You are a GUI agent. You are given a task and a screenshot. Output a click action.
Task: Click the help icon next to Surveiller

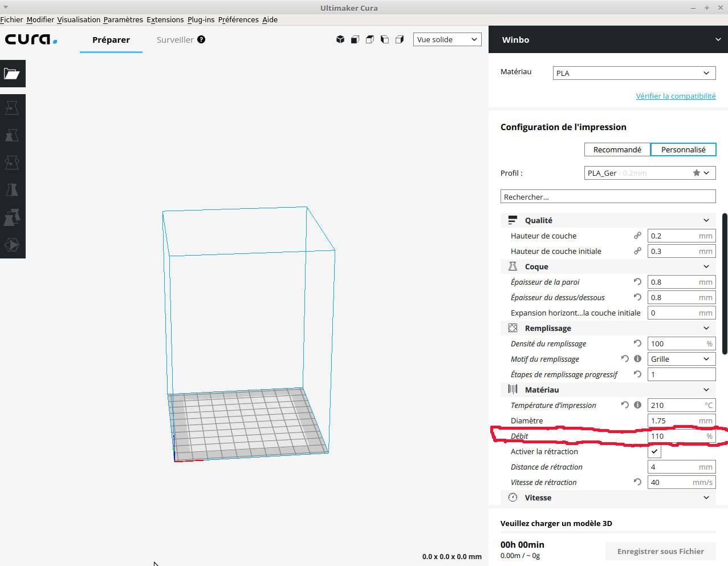tap(201, 39)
